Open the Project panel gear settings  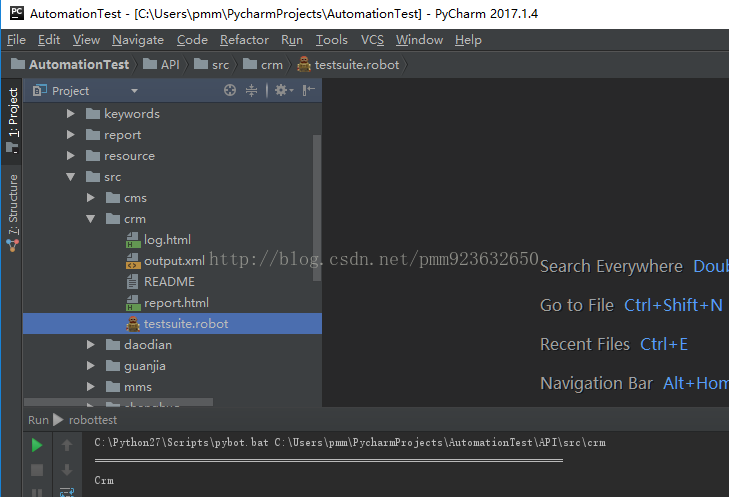(284, 90)
